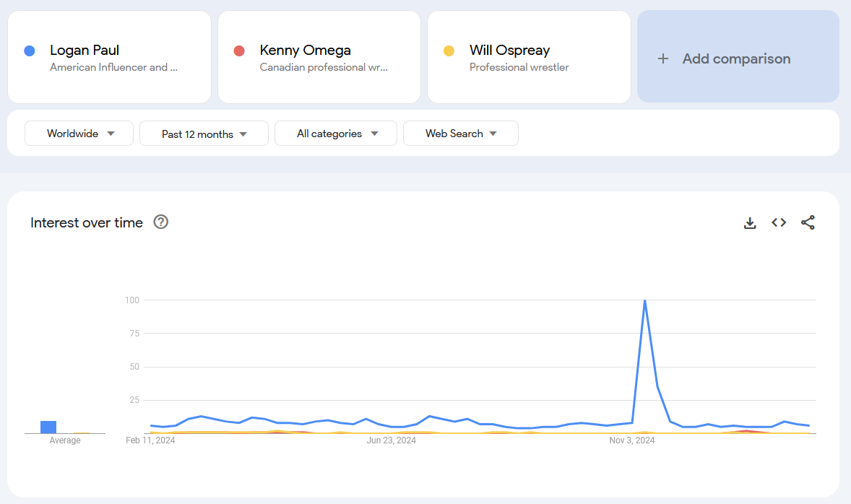The height and width of the screenshot is (504, 851).
Task: Download the Interest over time data
Action: coord(750,223)
